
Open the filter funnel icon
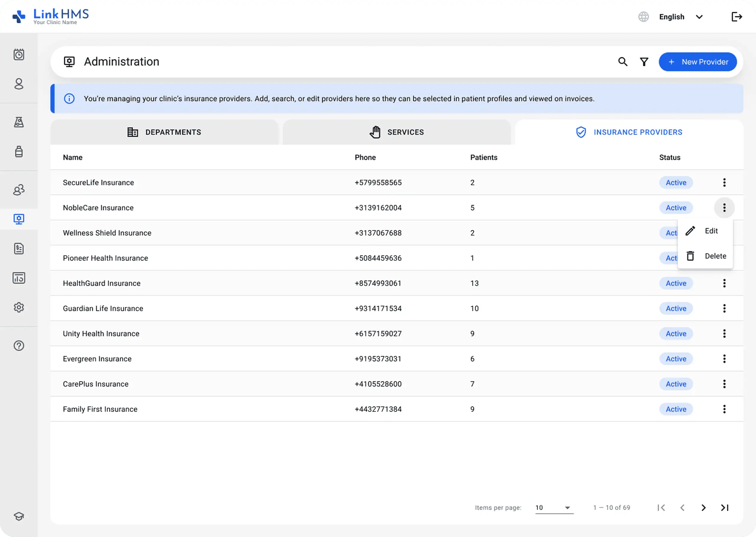pos(644,62)
